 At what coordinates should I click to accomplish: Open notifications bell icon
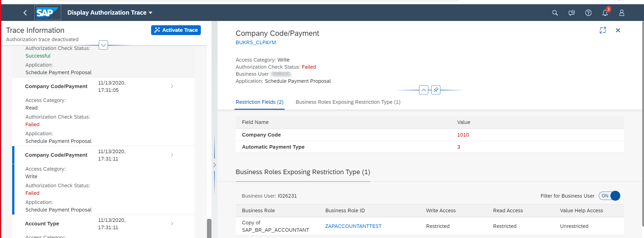[x=605, y=13]
